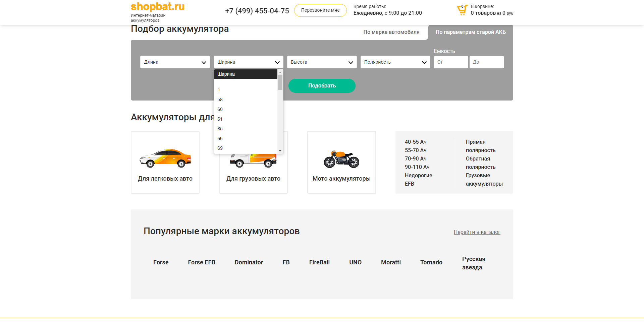The height and width of the screenshot is (322, 644).
Task: Expand the Высота dropdown
Action: (322, 62)
